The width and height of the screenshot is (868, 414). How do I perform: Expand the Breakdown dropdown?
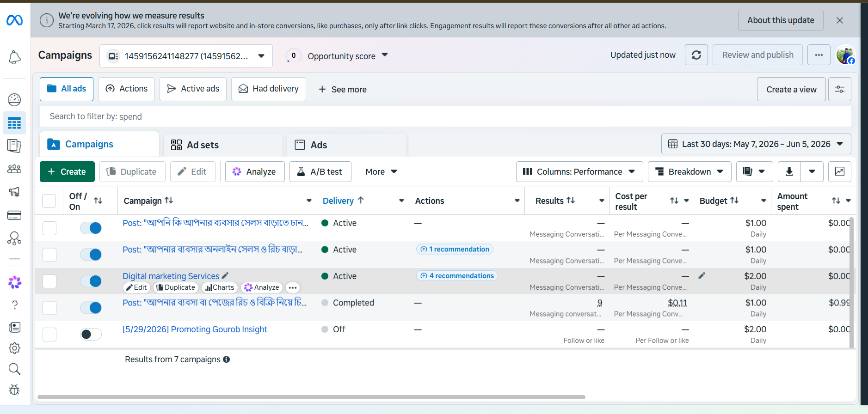tap(689, 172)
